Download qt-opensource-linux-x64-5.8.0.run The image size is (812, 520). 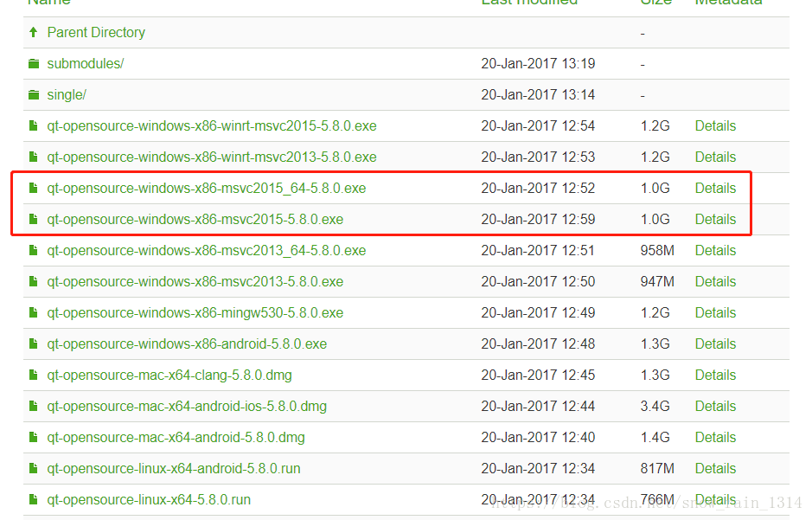point(149,500)
